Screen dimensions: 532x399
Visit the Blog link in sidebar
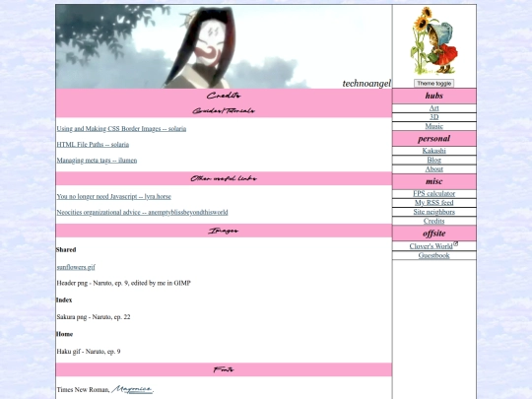[x=433, y=160]
